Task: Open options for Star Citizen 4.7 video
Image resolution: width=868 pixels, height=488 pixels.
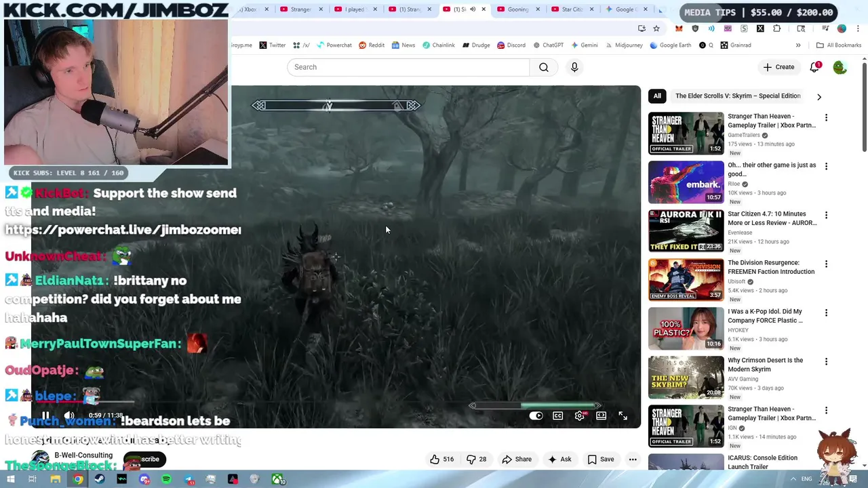Action: point(826,215)
